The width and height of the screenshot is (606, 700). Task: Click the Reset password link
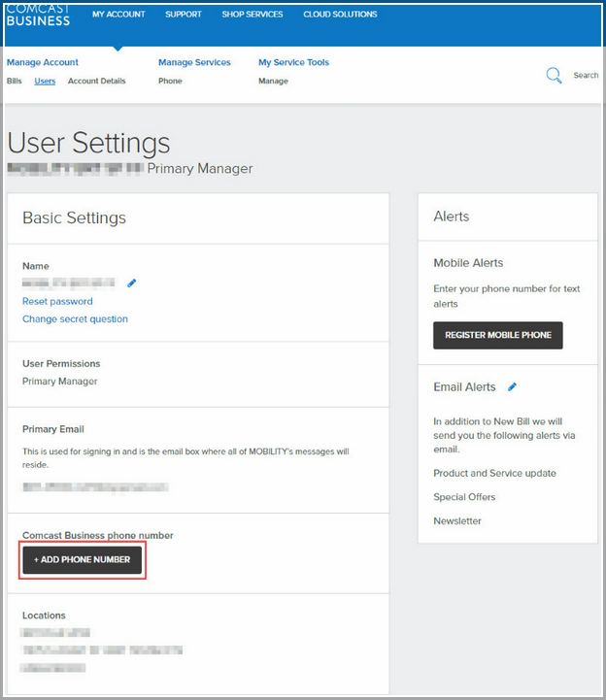[57, 301]
